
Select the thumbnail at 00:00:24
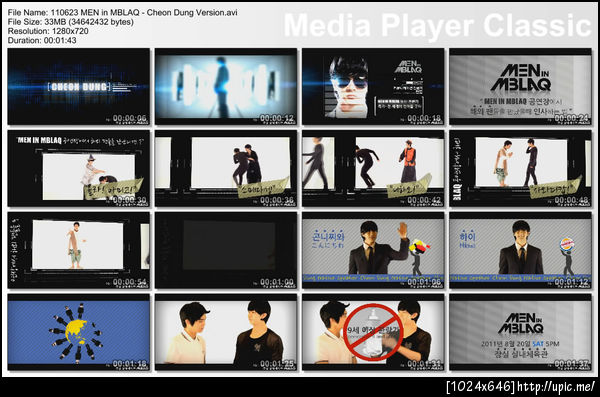pos(520,87)
